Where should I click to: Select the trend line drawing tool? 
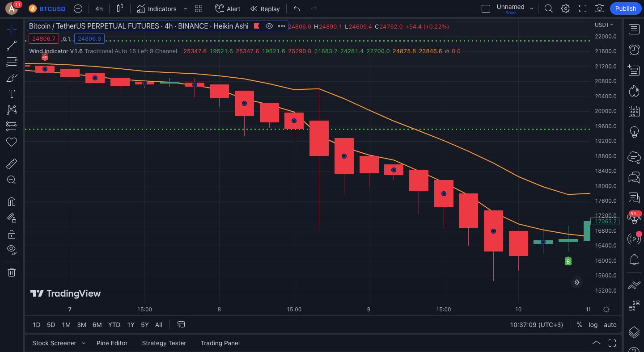click(12, 45)
